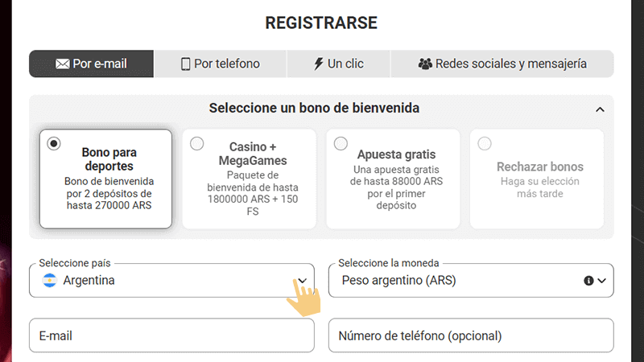This screenshot has height=362, width=644.
Task: Select Rechazar bonos radio option
Action: pyautogui.click(x=485, y=144)
